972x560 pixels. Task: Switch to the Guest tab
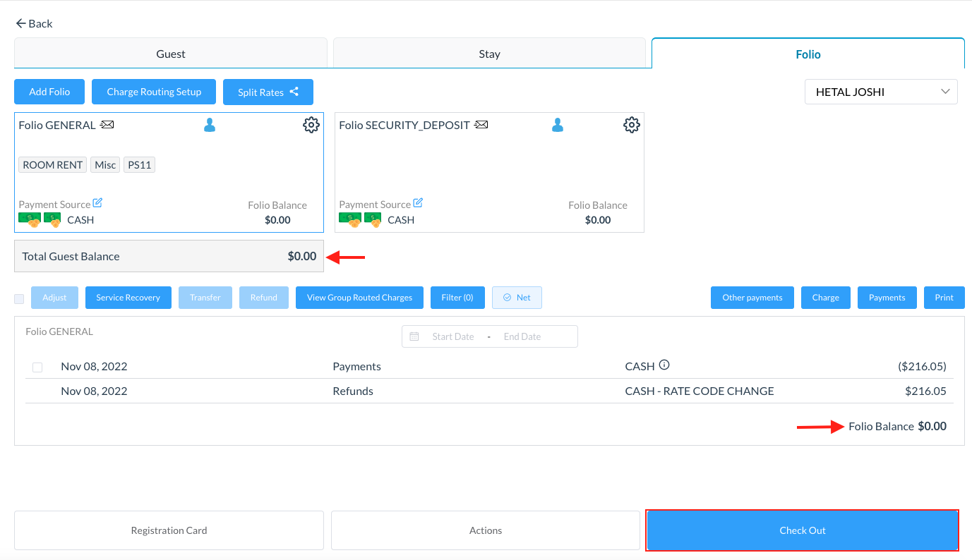[171, 54]
